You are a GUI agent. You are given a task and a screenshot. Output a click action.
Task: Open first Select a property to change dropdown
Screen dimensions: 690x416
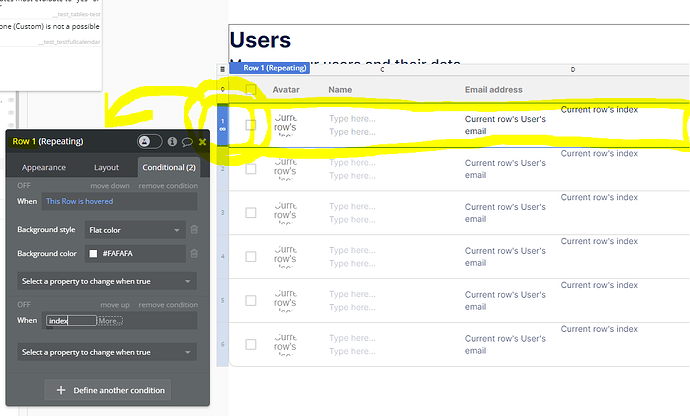point(107,281)
